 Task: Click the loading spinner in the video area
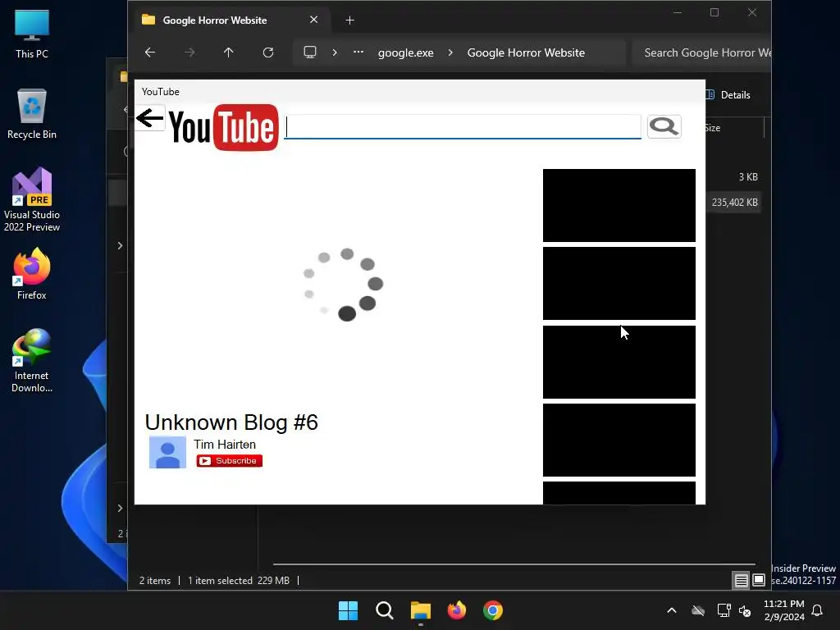click(x=344, y=285)
